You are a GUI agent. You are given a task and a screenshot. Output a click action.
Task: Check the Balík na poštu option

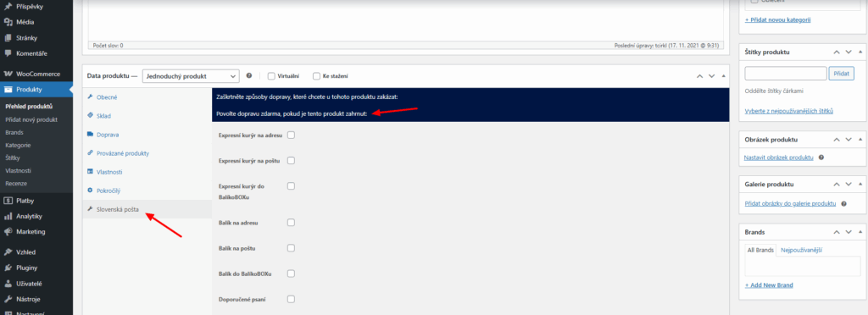[292, 248]
